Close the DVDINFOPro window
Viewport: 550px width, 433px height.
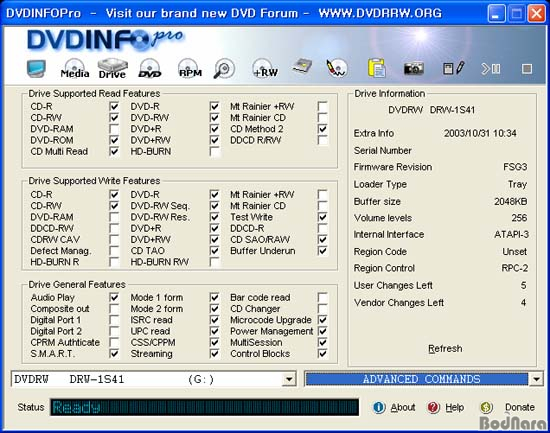click(x=537, y=14)
